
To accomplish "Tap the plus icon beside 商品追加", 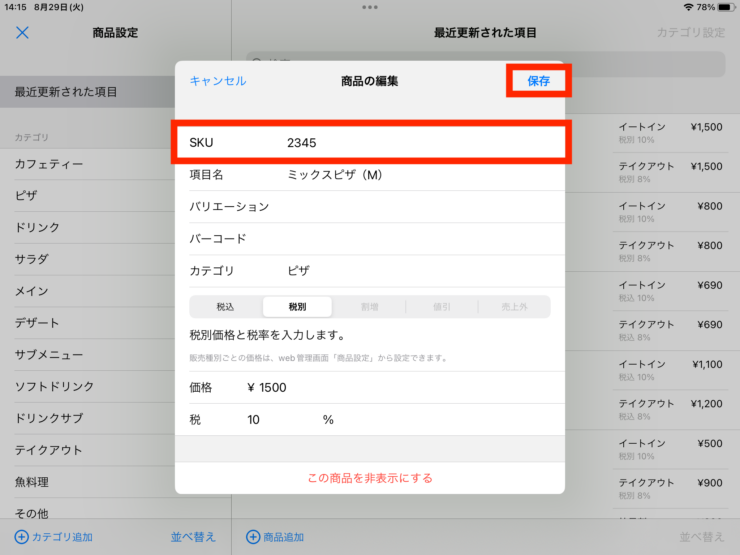I will point(253,537).
